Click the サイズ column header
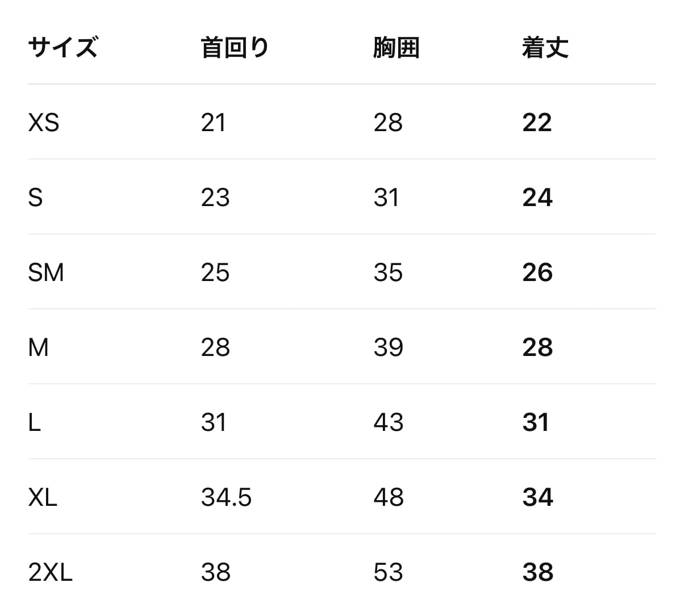 [x=62, y=47]
